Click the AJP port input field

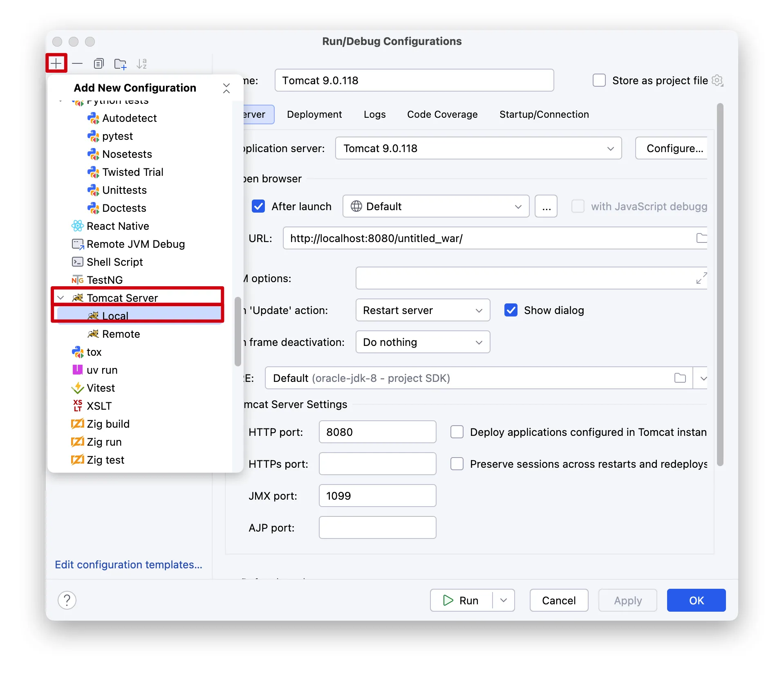click(x=378, y=527)
